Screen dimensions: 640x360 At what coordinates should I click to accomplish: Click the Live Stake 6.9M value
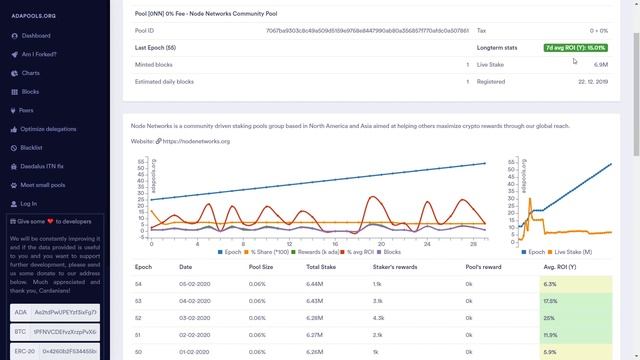coord(601,64)
